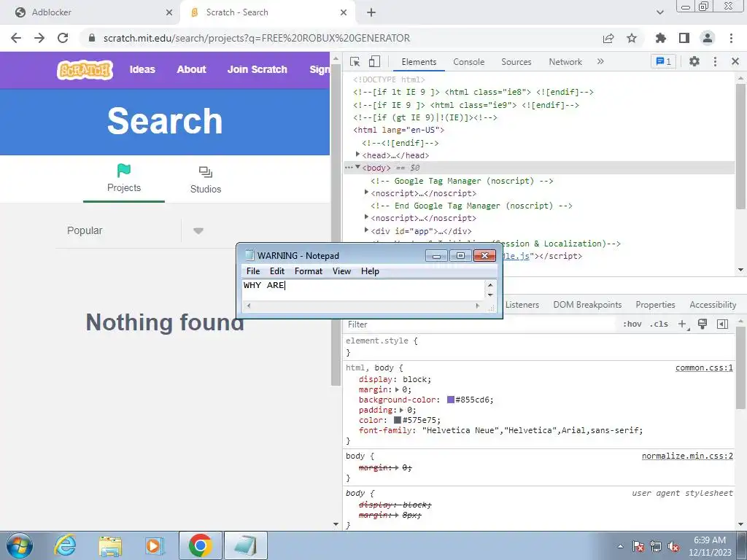Expand the second noscript node
This screenshot has width=747, height=560.
(366, 217)
